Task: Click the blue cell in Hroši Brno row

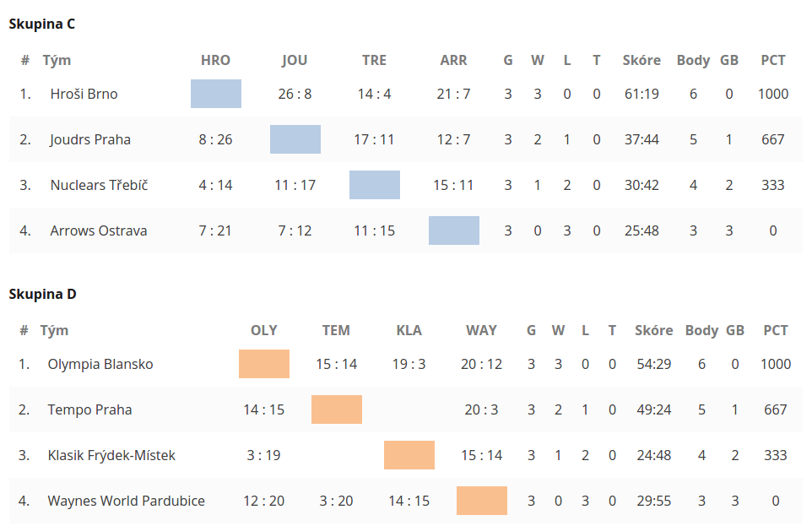Action: pos(216,94)
